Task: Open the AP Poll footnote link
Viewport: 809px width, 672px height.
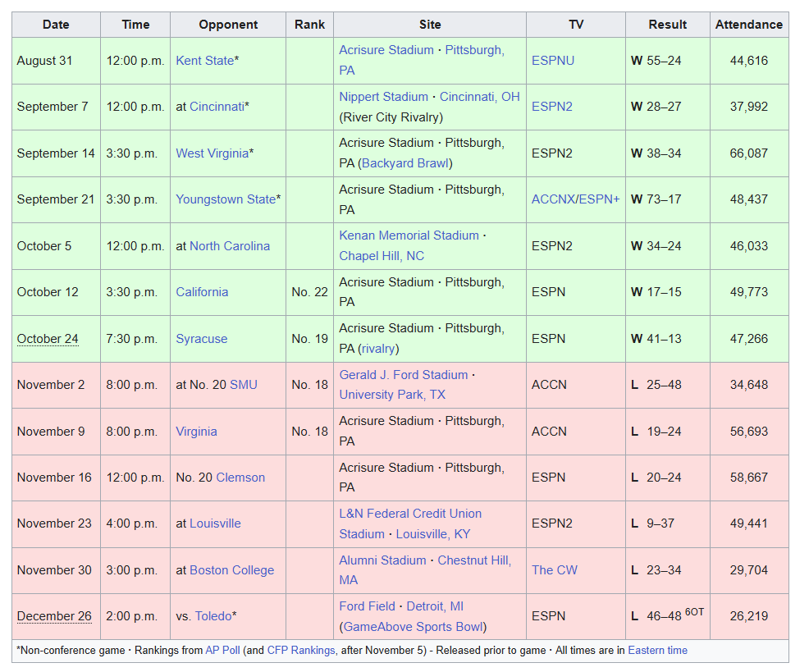Action: [222, 651]
